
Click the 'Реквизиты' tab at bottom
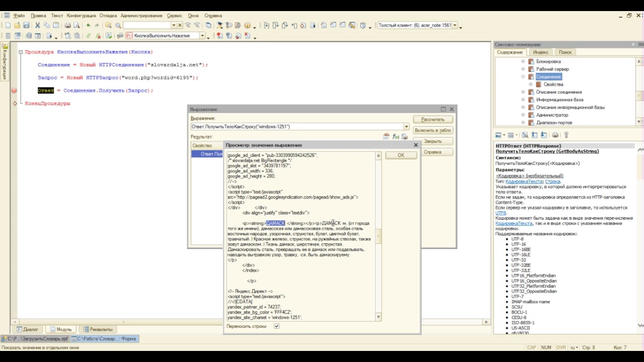pos(98,329)
